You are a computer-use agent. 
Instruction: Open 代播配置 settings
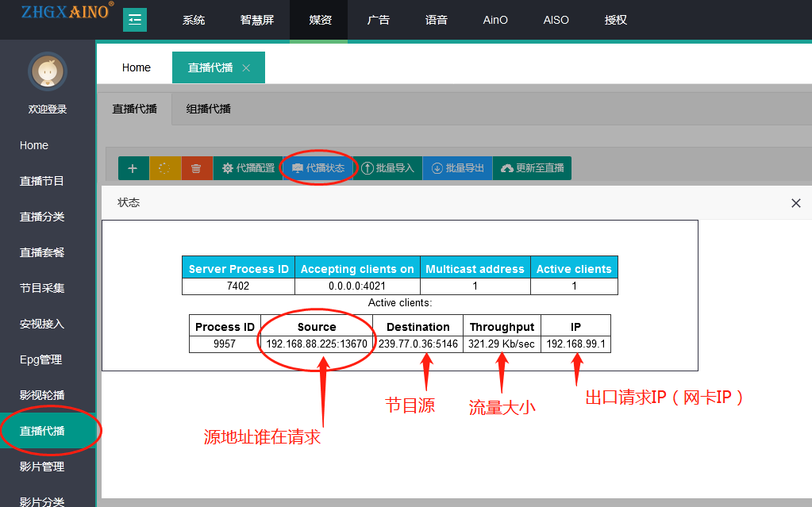click(248, 168)
